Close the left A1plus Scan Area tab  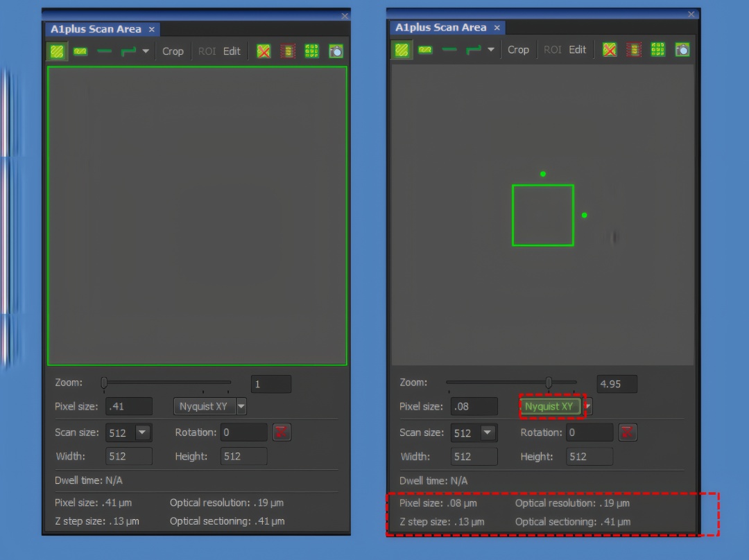(x=151, y=30)
